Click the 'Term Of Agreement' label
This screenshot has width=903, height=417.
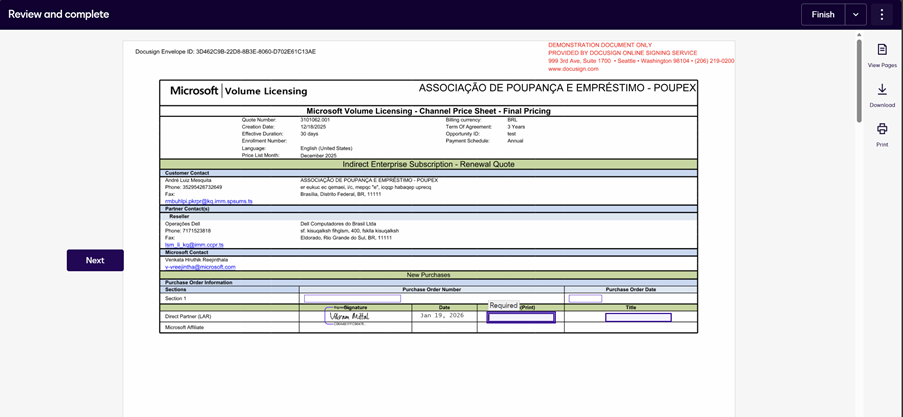[x=468, y=127]
